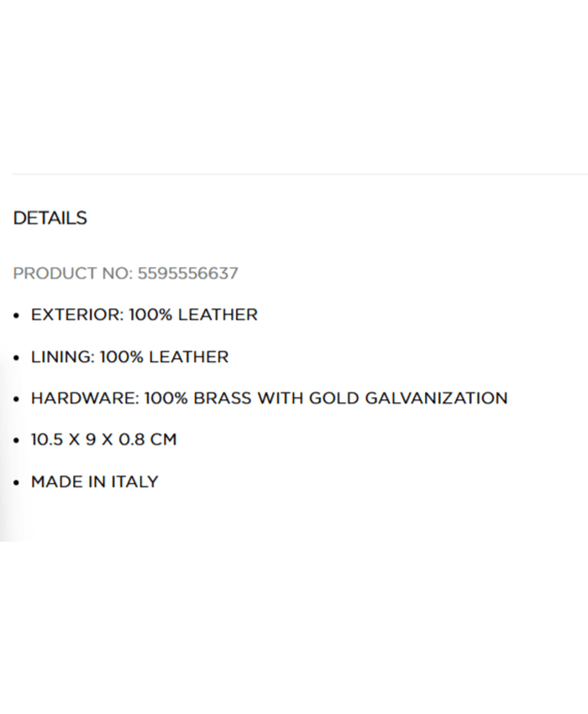This screenshot has width=588, height=714.
Task: Click the word WITH in hardware line
Action: (x=280, y=398)
